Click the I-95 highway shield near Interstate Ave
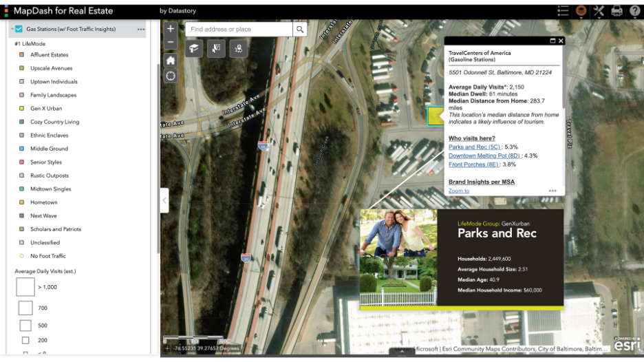Viewport: 644px width, 362px height. 263,145
